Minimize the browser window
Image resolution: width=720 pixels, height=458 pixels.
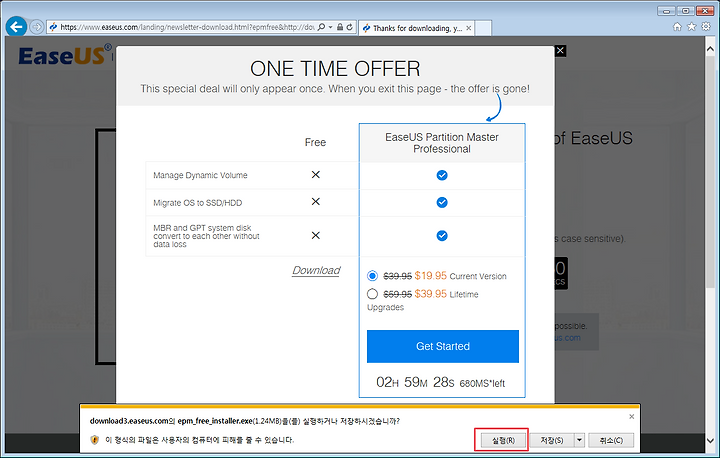pyautogui.click(x=666, y=11)
